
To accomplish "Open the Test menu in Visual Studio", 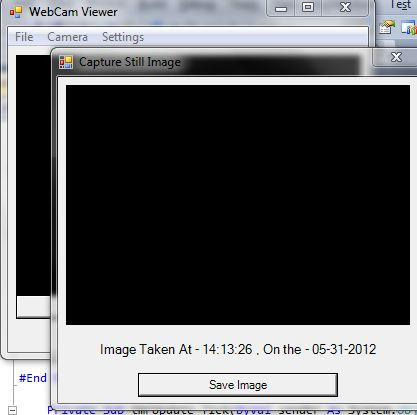I will (400, 5).
